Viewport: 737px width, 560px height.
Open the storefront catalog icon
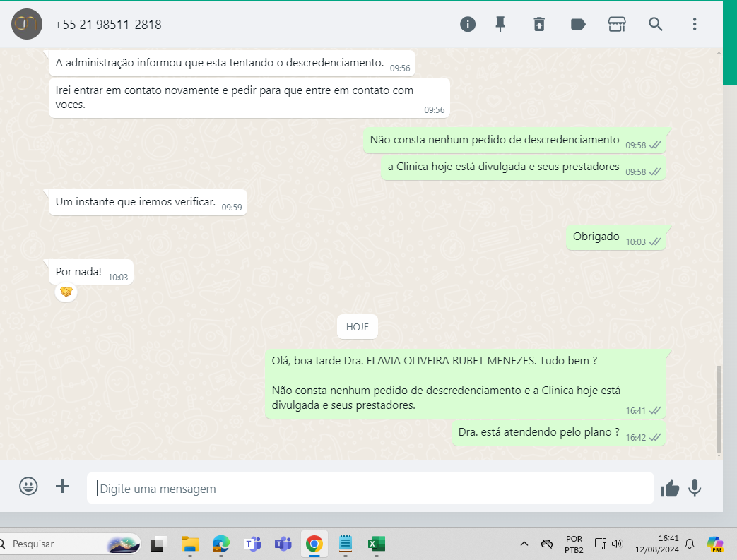point(617,24)
